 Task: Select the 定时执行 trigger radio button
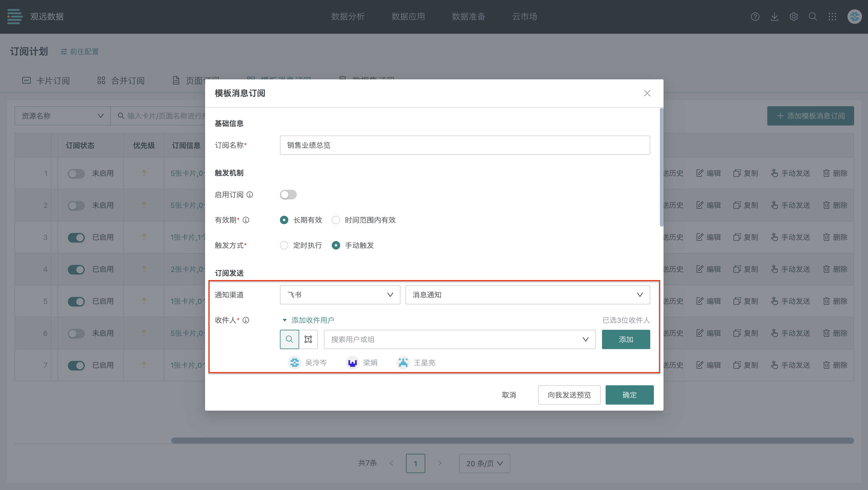point(284,245)
